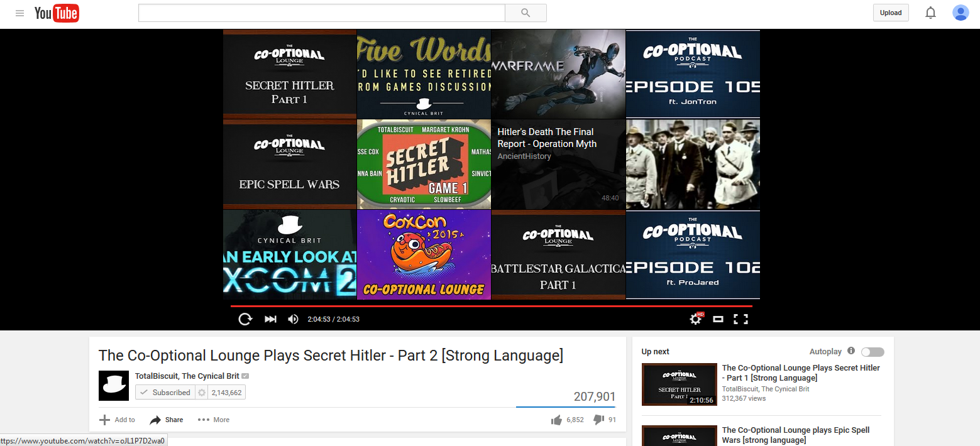
Task: Show the Autoplay info tooltip icon
Action: coord(851,351)
